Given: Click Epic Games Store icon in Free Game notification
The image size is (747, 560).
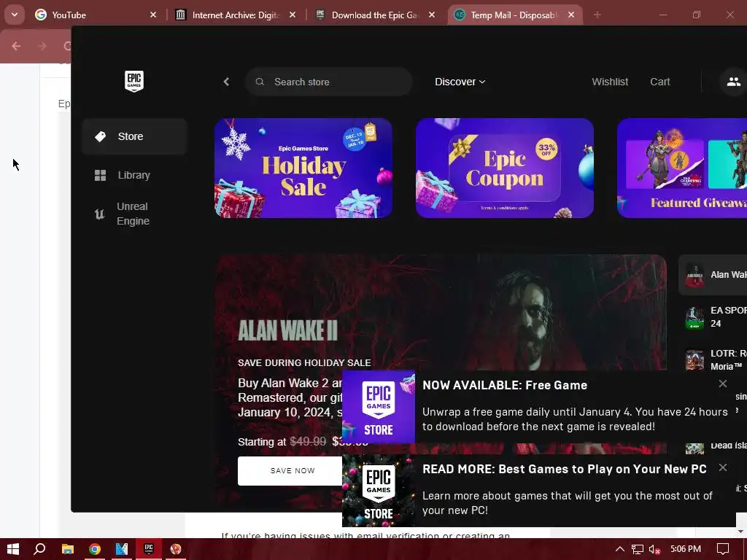Looking at the screenshot, I should (379, 407).
